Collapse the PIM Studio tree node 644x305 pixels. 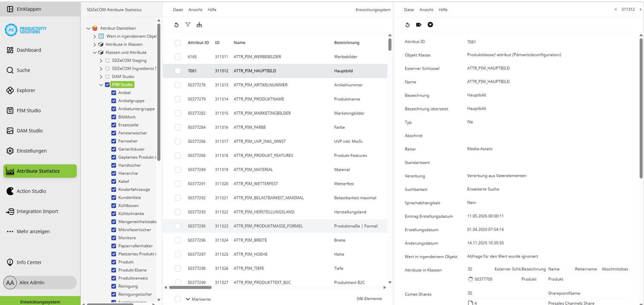click(101, 85)
